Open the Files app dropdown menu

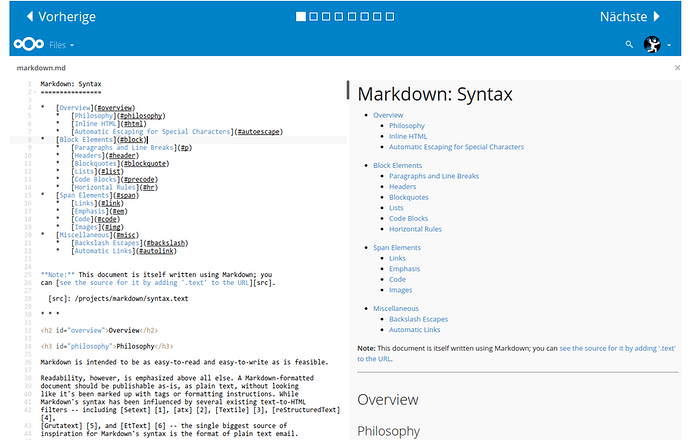61,45
